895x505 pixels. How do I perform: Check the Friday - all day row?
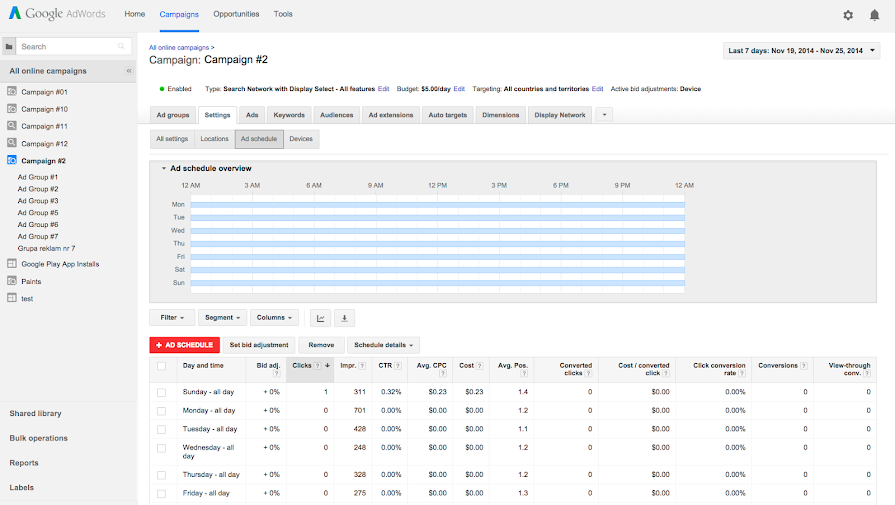[162, 494]
